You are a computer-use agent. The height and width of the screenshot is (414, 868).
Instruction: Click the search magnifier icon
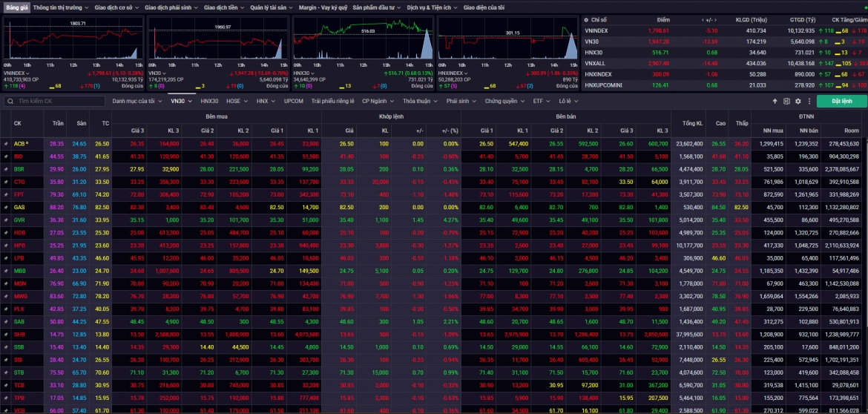10,102
